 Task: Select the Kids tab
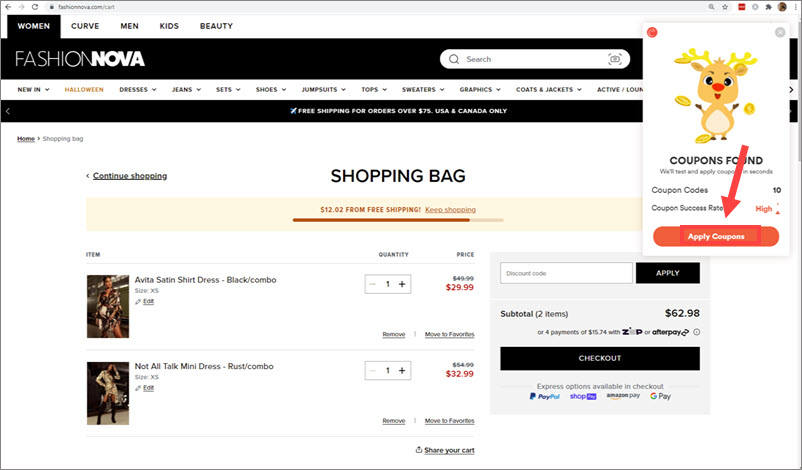(169, 26)
